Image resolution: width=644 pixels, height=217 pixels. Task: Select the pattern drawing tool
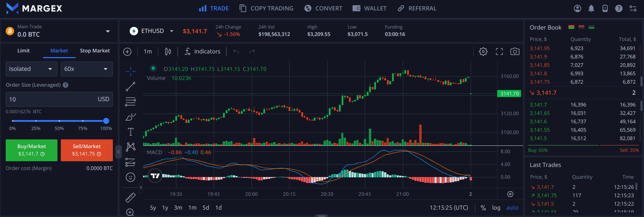131,147
